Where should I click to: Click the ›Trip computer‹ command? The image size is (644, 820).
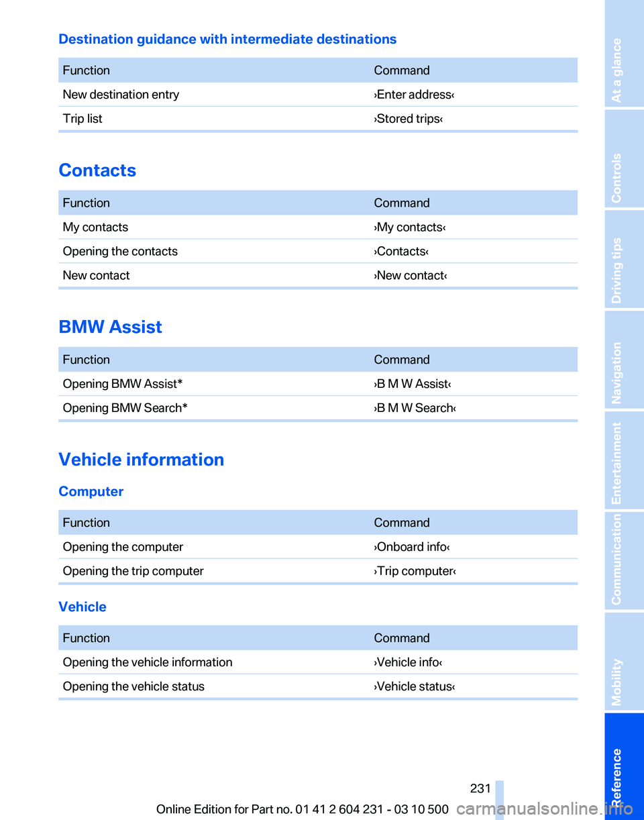click(415, 571)
